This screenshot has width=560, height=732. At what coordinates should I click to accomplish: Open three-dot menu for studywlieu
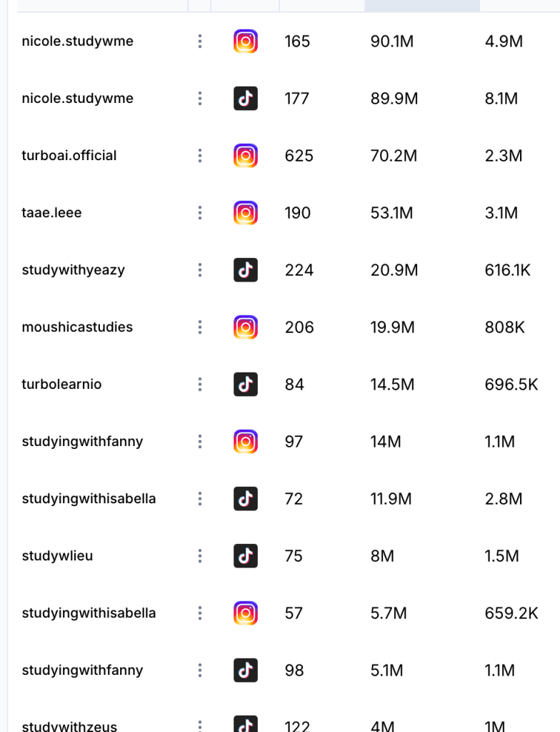(x=200, y=556)
